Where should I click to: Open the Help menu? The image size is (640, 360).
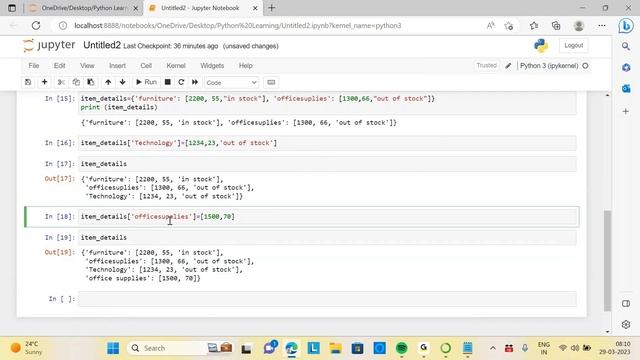[245, 66]
